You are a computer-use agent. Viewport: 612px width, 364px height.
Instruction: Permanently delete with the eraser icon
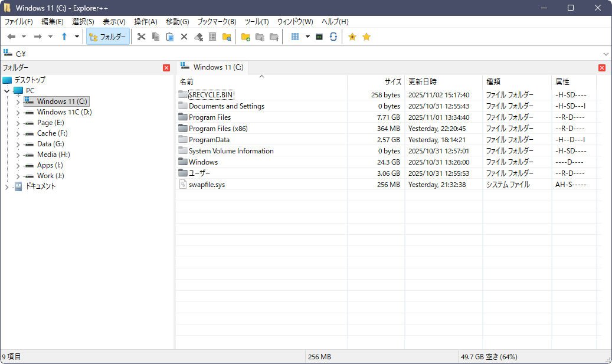tap(198, 37)
